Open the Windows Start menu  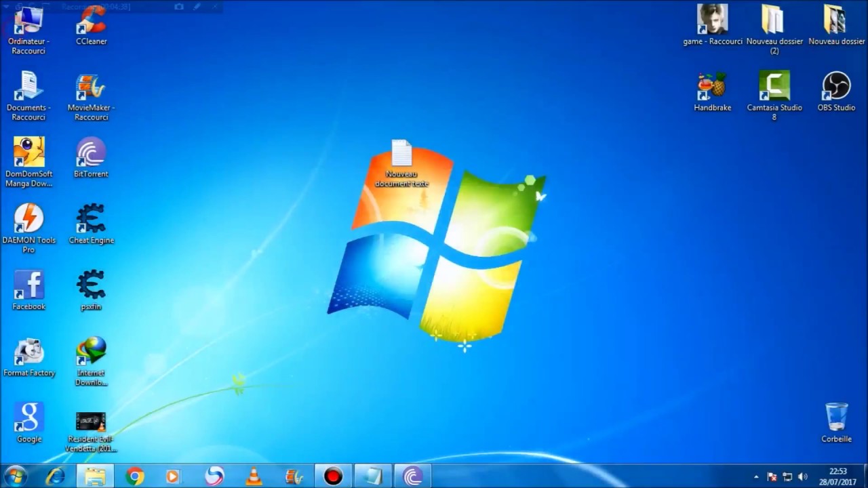(16, 476)
